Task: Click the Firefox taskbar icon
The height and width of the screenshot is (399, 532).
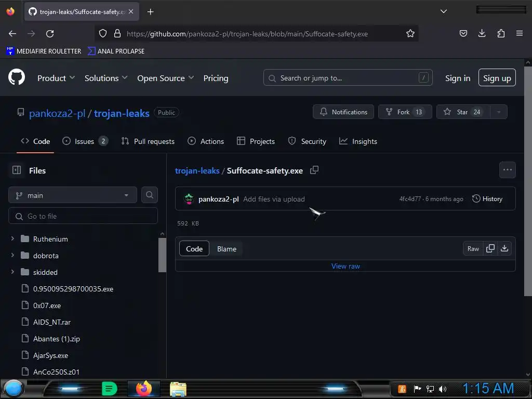Action: [144, 389]
